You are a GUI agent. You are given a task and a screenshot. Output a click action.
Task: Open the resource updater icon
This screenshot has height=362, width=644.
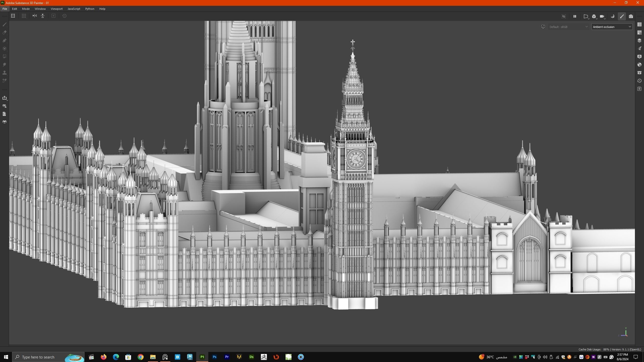pos(4,114)
